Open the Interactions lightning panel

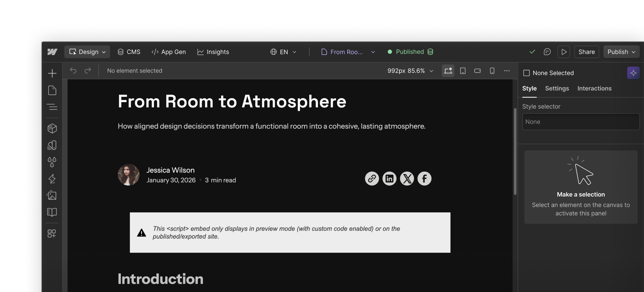(52, 179)
